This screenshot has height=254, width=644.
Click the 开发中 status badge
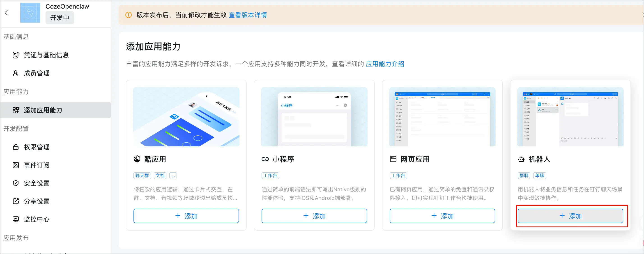point(60,18)
